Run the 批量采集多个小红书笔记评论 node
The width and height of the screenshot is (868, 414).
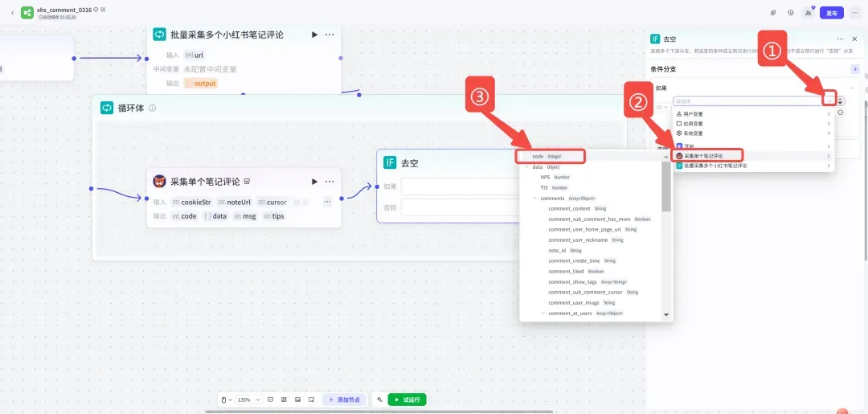pyautogui.click(x=314, y=35)
